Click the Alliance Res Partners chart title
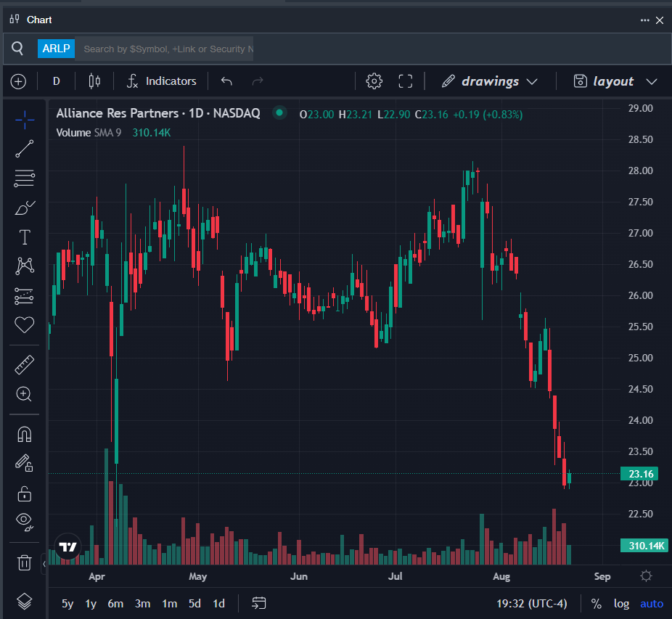 click(x=158, y=113)
